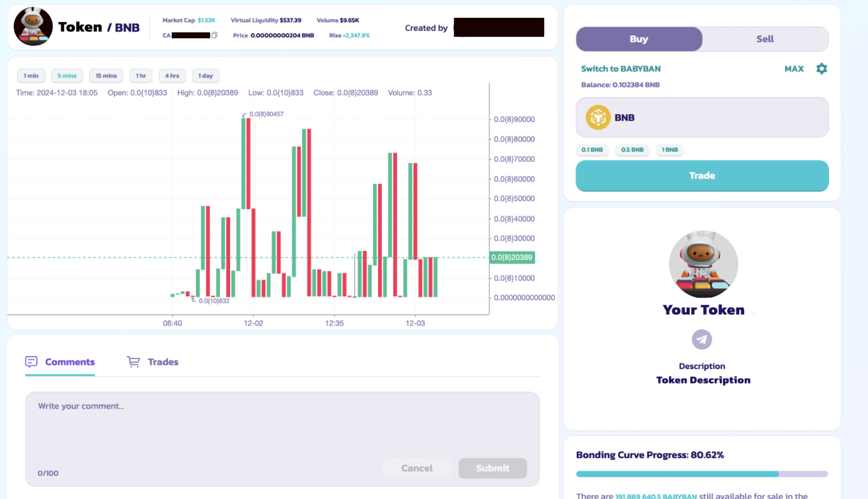Click the bonding curve progress bar
Image resolution: width=868 pixels, height=499 pixels.
pos(701,474)
